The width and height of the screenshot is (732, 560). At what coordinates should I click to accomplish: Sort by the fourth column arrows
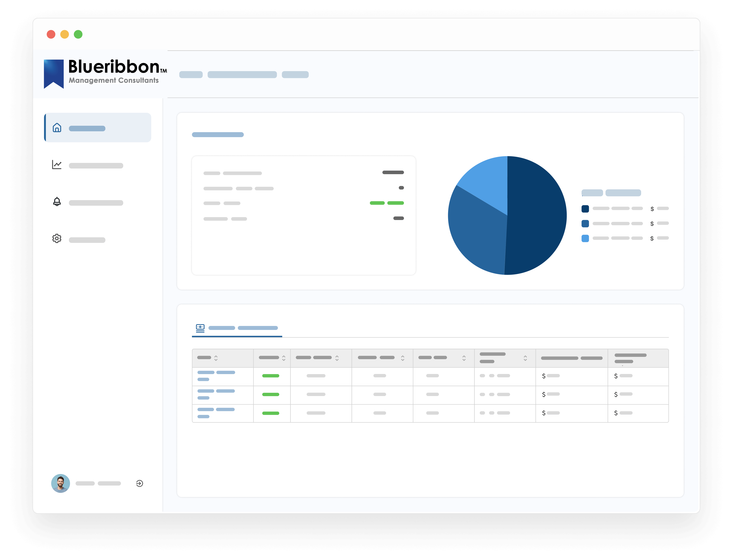click(403, 358)
